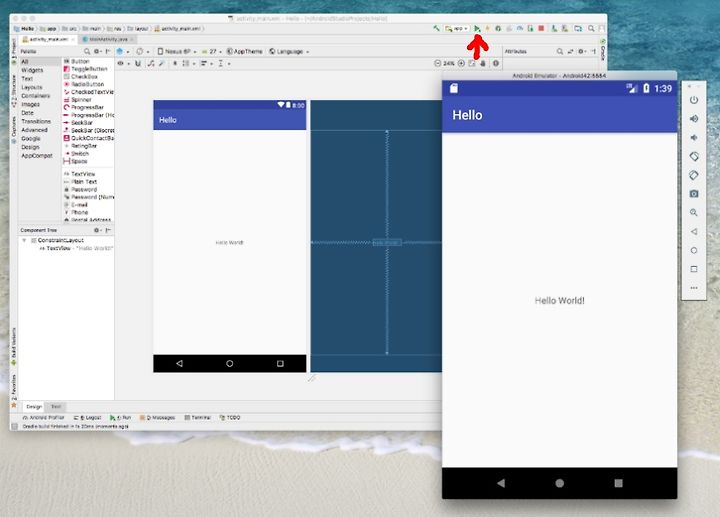This screenshot has height=517, width=720.
Task: Select Button in the palette list
Action: [80, 61]
